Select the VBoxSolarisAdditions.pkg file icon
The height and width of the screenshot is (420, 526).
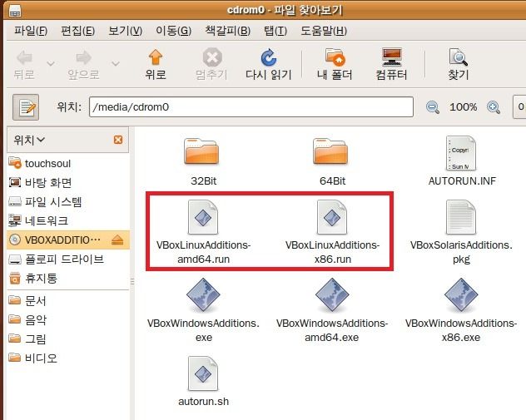click(461, 217)
